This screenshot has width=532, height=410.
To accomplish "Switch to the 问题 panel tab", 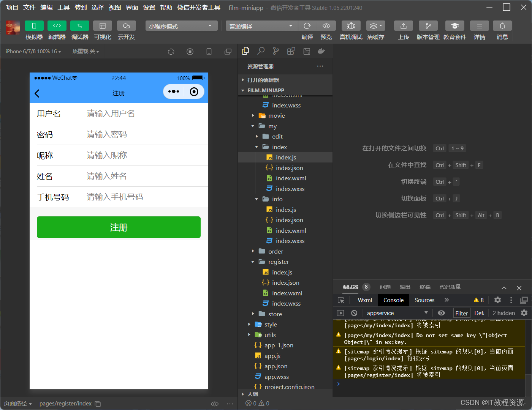I will point(385,287).
